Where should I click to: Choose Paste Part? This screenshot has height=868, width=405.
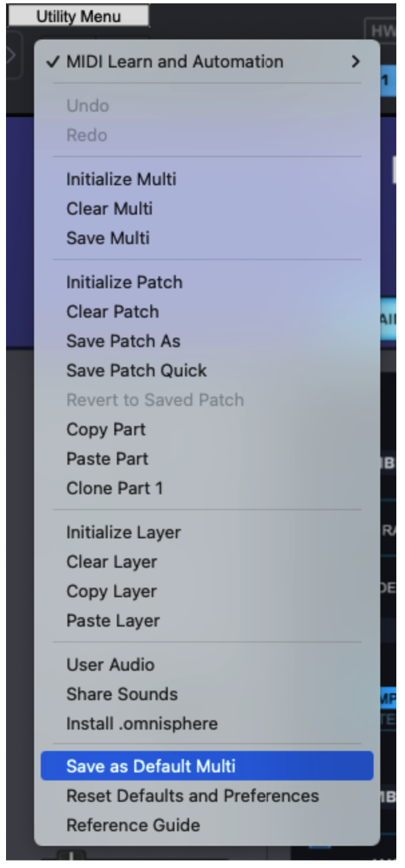pos(107,459)
